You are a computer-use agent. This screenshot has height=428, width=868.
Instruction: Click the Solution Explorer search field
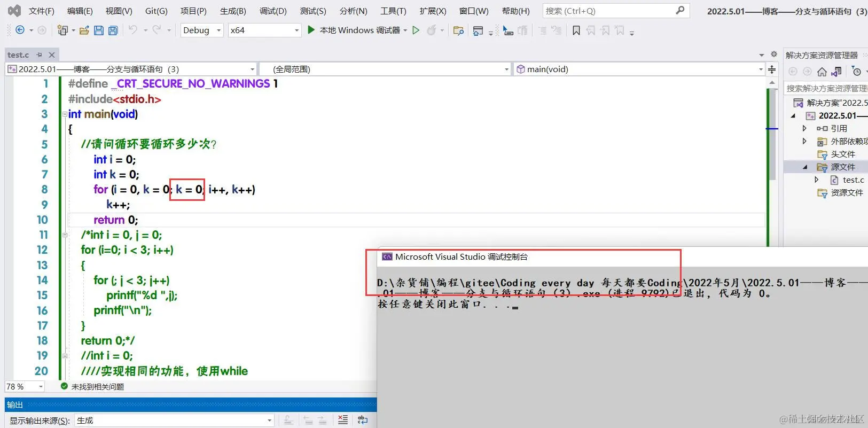826,88
